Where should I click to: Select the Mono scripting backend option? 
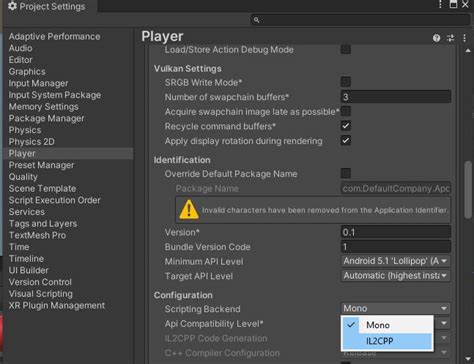point(387,325)
